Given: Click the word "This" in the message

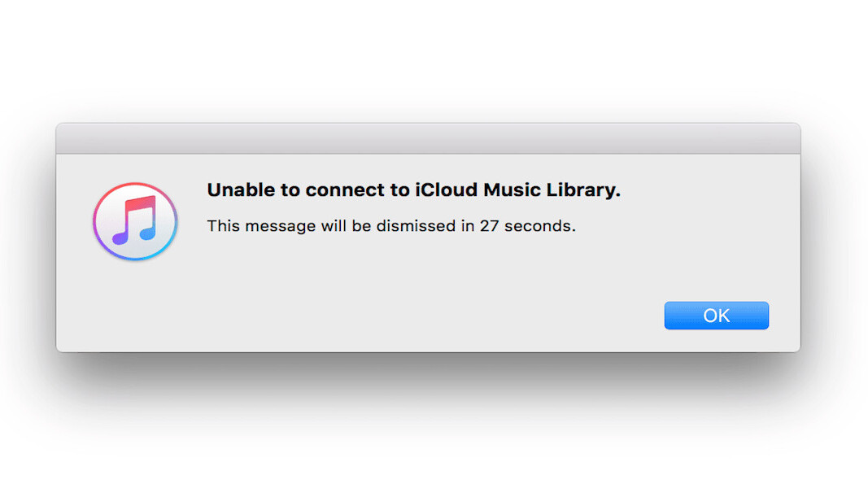Looking at the screenshot, I should [222, 226].
